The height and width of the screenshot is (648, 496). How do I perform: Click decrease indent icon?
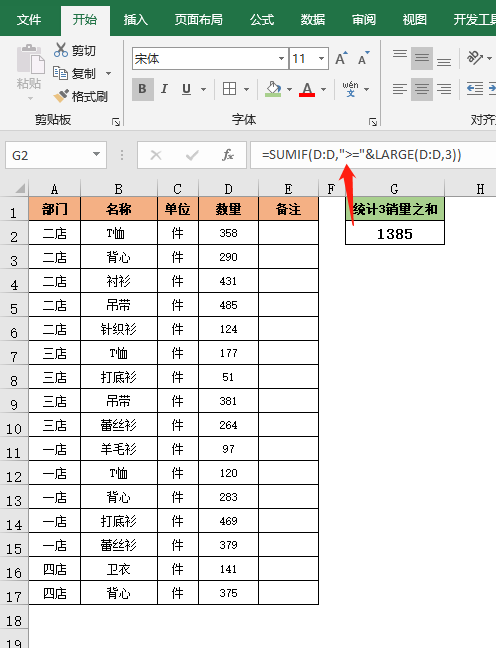tap(475, 89)
